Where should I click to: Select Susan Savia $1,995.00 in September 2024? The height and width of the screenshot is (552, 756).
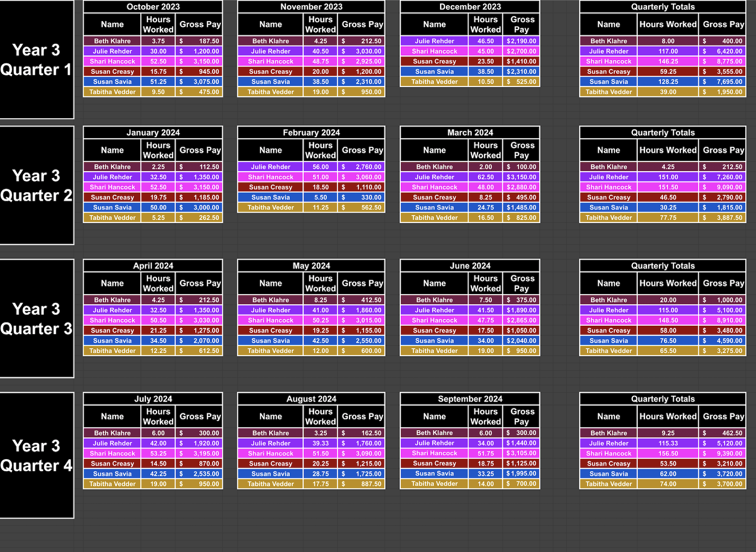point(521,473)
